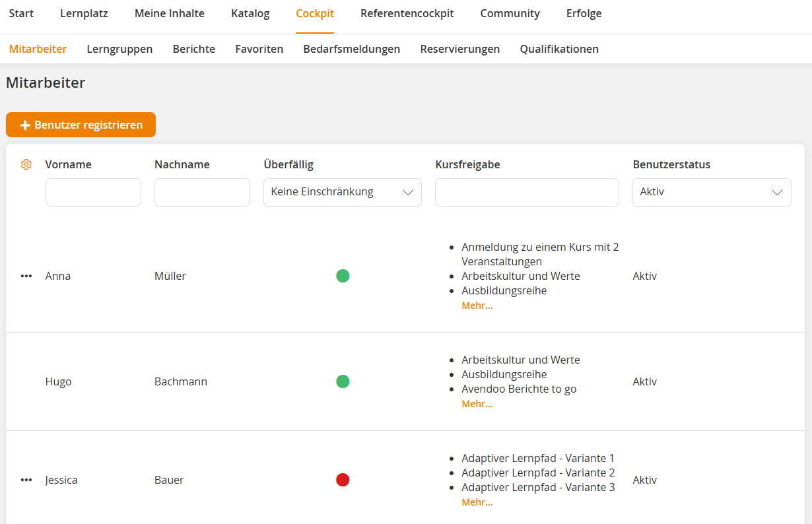Click green overdue status dot for Hugo
Screen dimensions: 812x524
(x=343, y=381)
